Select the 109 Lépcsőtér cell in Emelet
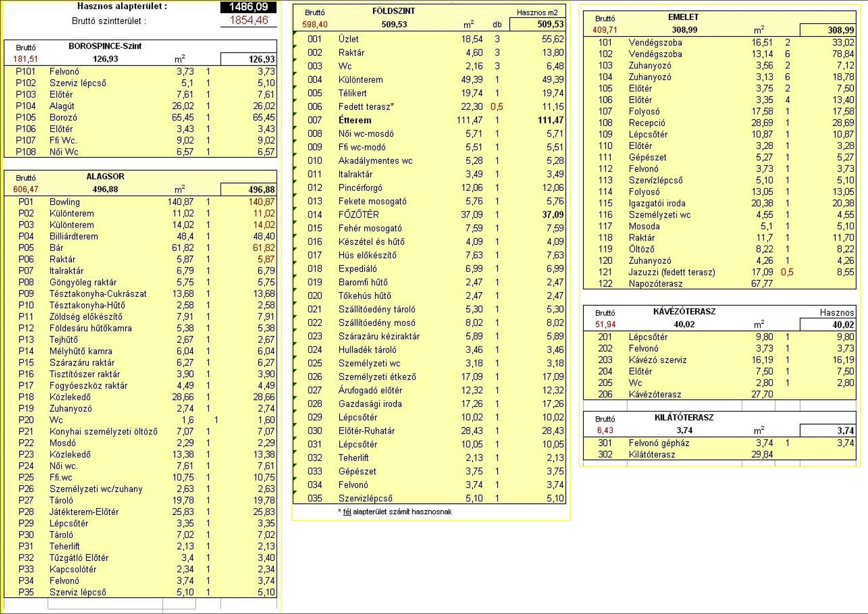868x614 pixels. click(648, 135)
